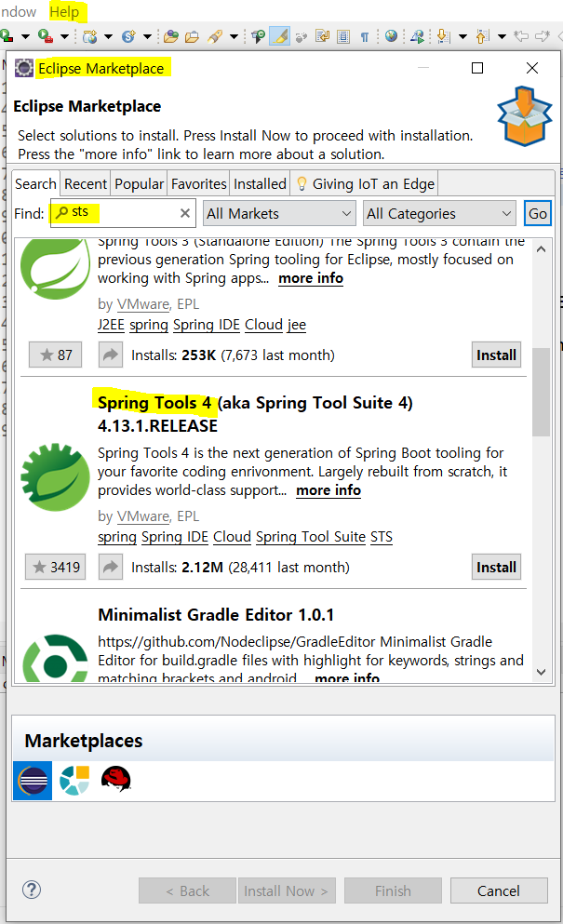Click the Find field containing sts

click(123, 213)
